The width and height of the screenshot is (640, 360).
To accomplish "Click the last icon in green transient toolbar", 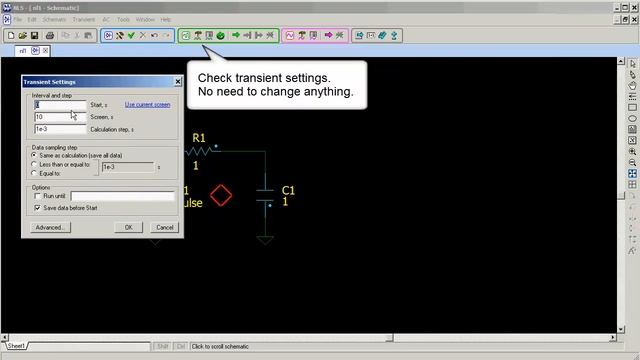I will [270, 36].
